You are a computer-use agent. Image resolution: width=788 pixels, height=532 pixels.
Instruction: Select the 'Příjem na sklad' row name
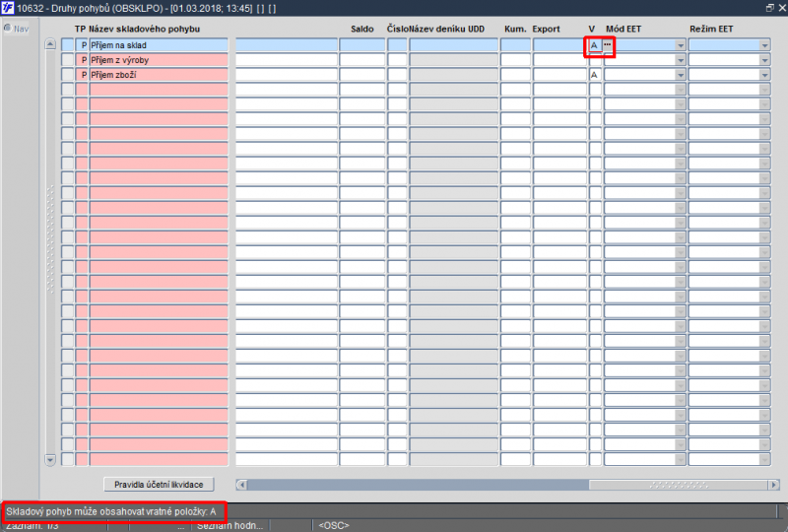(159, 45)
